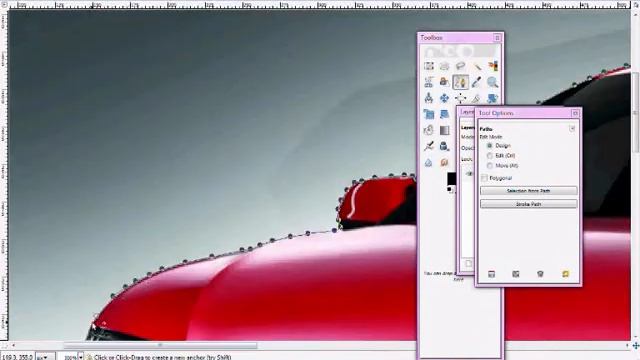Select the Rectangle Select tool
Screen dimensions: 640x360
pos(429,66)
